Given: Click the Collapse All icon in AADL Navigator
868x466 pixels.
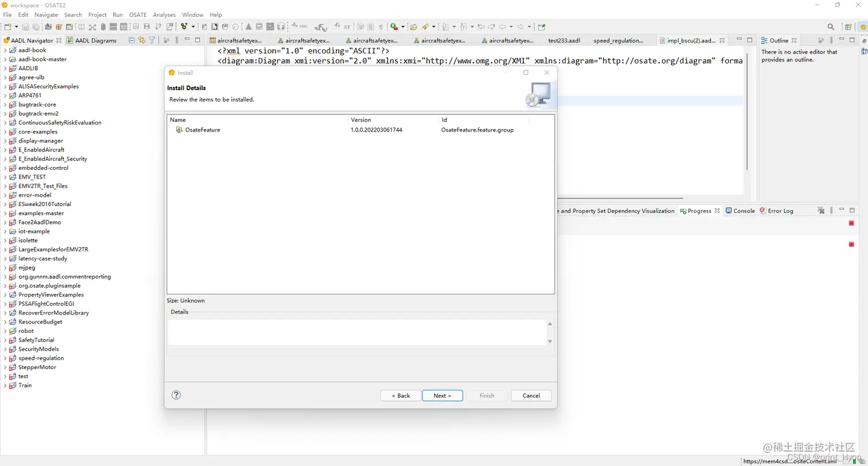Looking at the screenshot, I should pyautogui.click(x=132, y=40).
